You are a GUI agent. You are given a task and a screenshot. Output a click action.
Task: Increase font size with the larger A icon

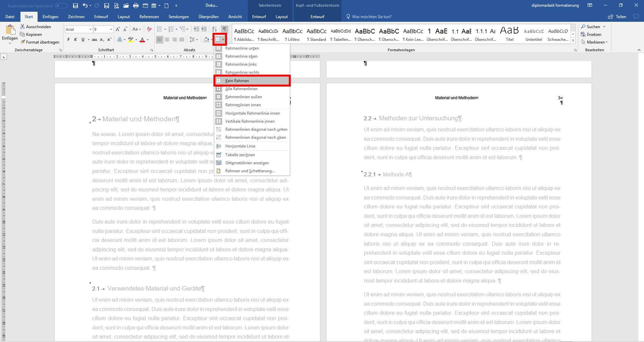coord(118,29)
